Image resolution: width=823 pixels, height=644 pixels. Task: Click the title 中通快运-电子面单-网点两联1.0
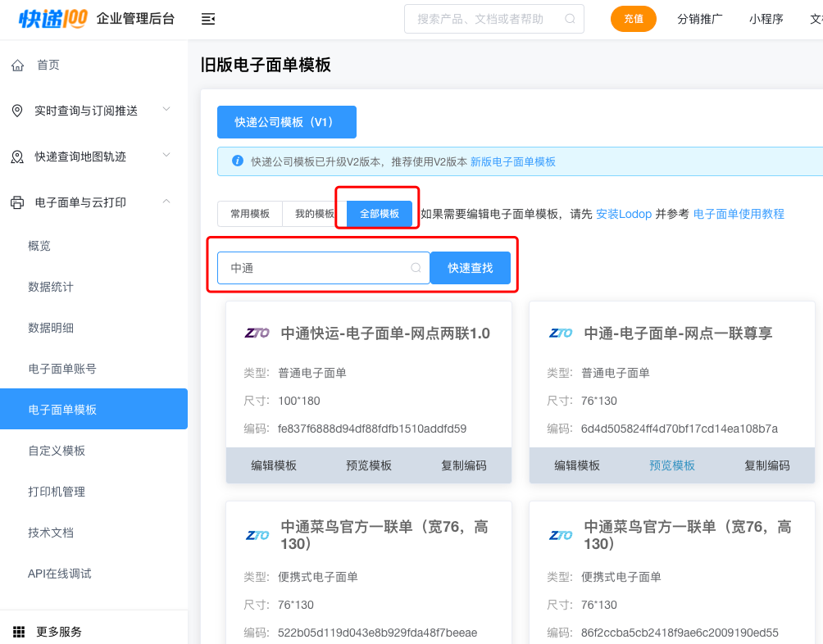pos(385,333)
